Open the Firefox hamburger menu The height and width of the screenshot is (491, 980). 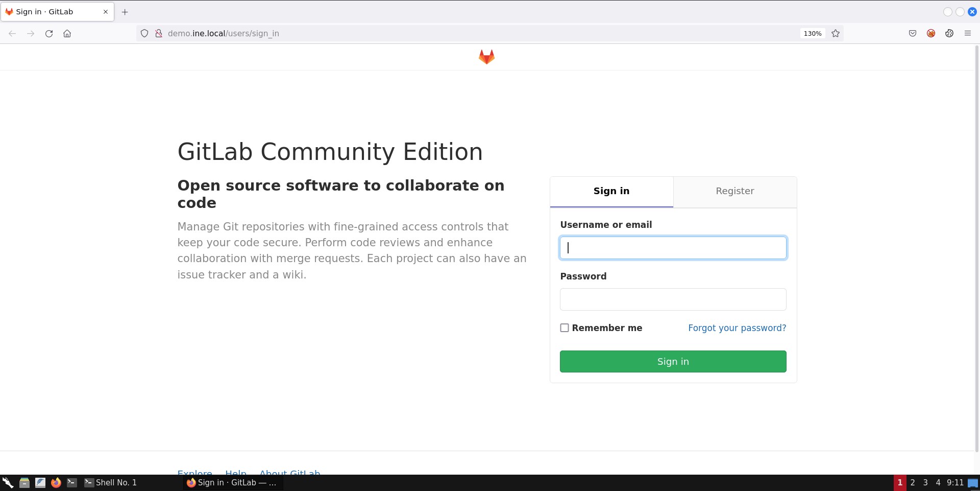[x=968, y=34]
